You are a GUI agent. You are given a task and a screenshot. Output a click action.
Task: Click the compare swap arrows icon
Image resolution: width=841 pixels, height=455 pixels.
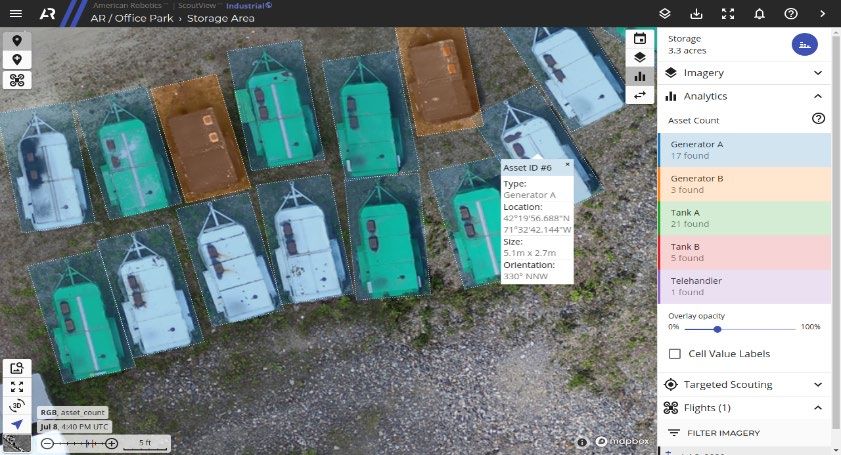[640, 95]
